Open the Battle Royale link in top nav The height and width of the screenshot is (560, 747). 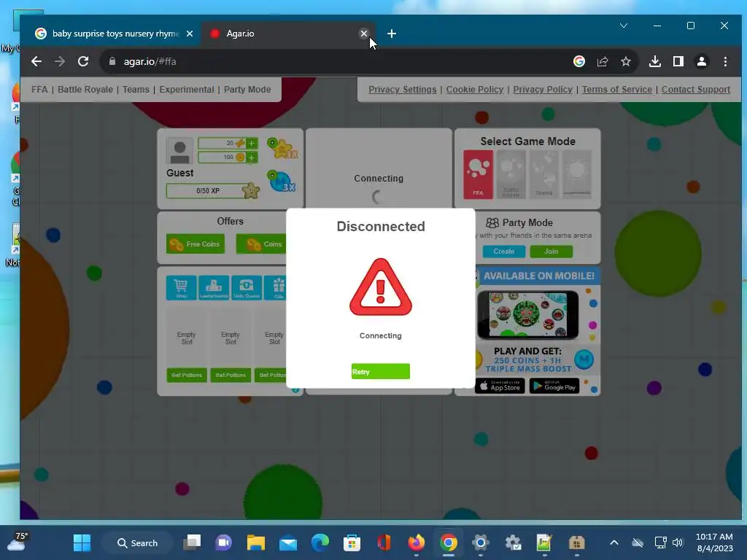click(x=85, y=90)
